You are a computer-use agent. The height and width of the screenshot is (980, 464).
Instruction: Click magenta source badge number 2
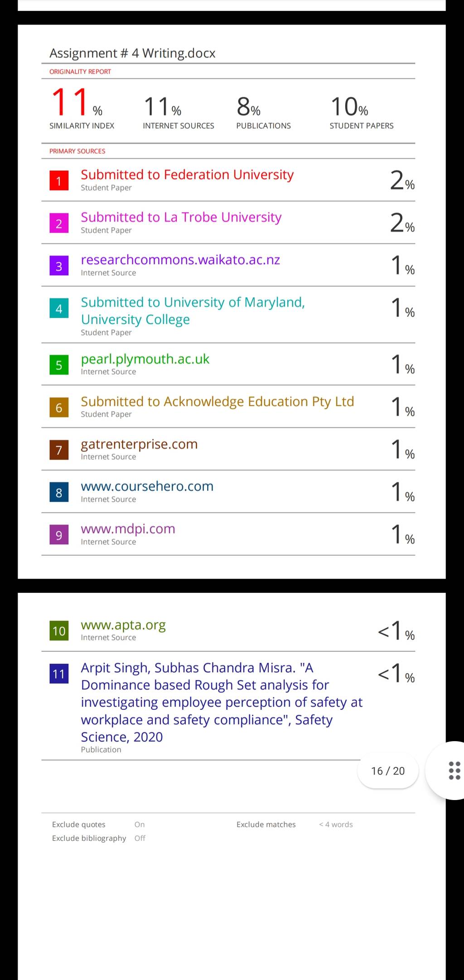click(x=59, y=223)
